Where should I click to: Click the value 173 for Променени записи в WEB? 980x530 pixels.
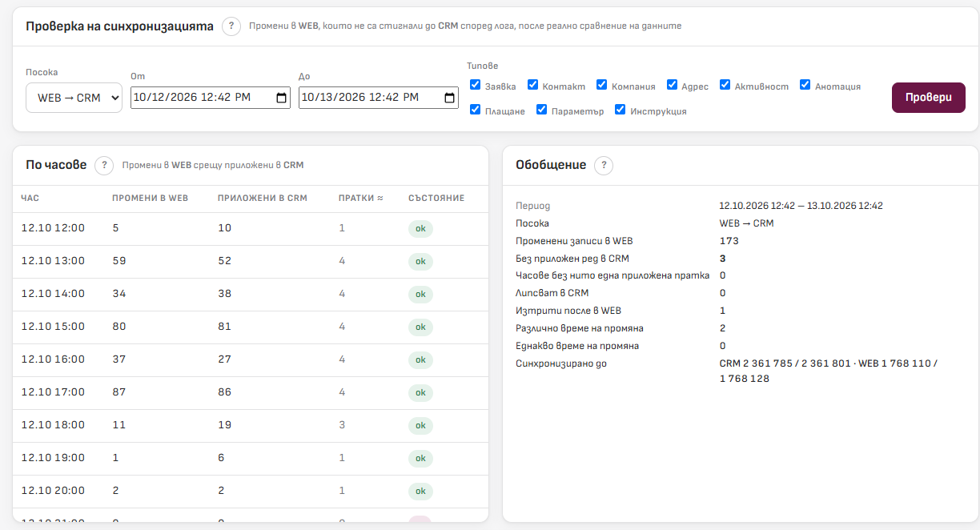[729, 241]
